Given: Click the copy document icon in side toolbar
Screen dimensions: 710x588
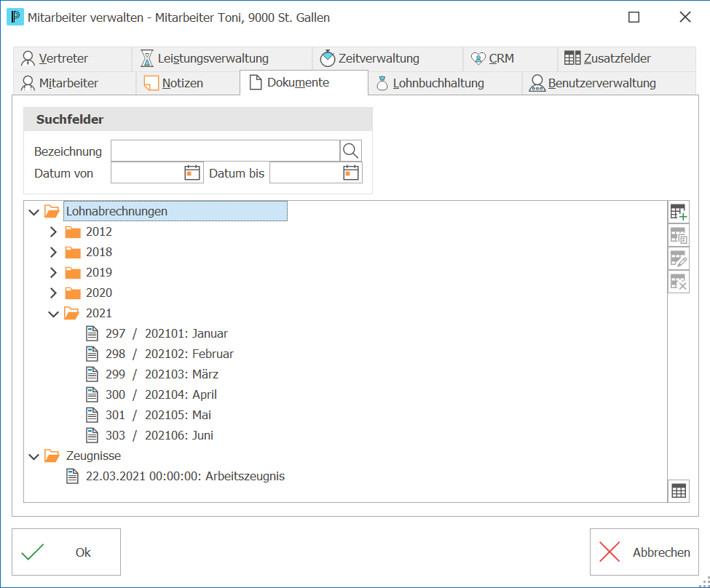Looking at the screenshot, I should pos(678,235).
